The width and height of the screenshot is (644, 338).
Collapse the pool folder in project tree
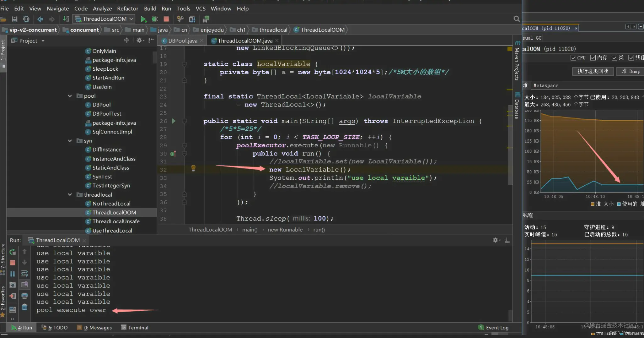[70, 96]
